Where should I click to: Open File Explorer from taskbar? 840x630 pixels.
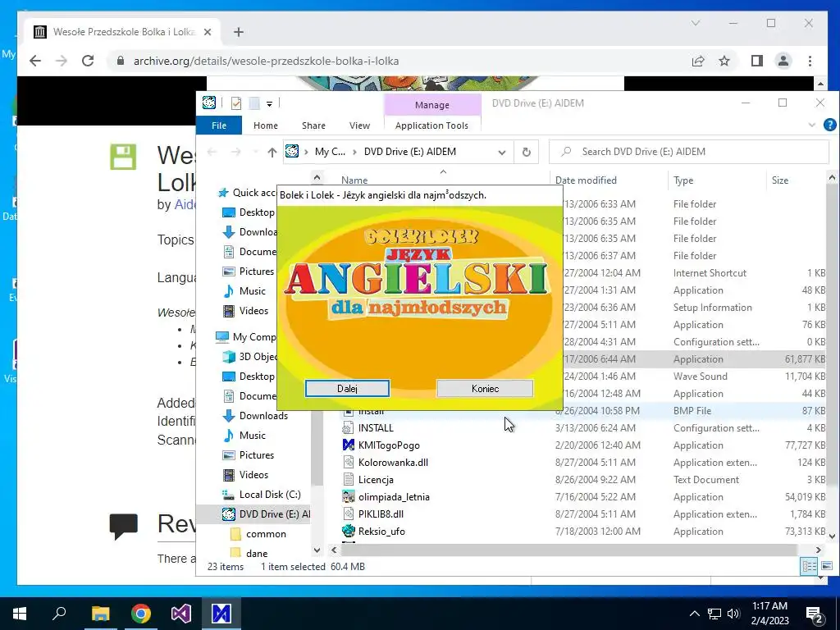(100, 614)
